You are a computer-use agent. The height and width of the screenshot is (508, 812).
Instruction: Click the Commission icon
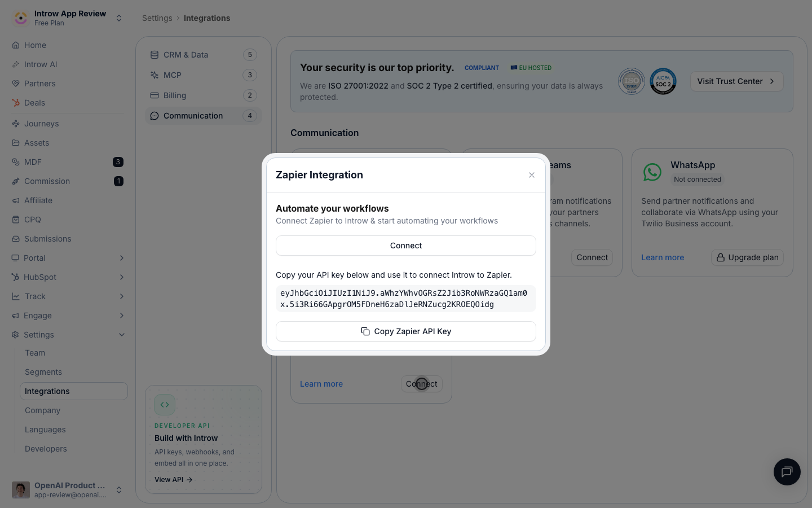pyautogui.click(x=16, y=181)
